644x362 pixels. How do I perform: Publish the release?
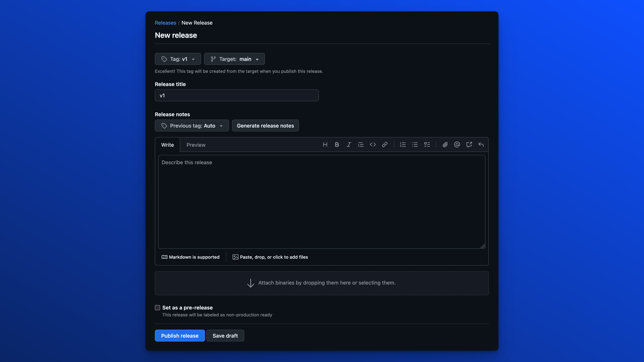(179, 336)
